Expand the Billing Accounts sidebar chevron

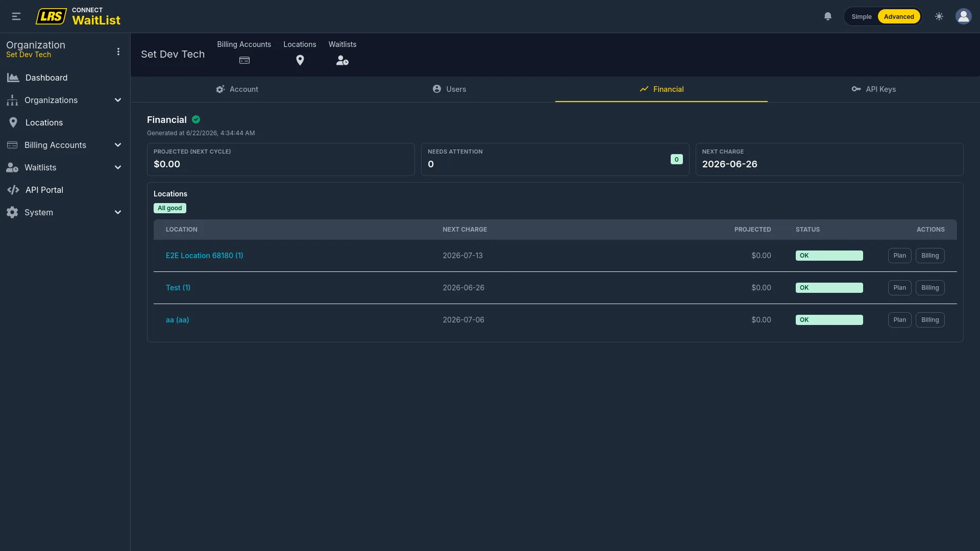(118, 145)
